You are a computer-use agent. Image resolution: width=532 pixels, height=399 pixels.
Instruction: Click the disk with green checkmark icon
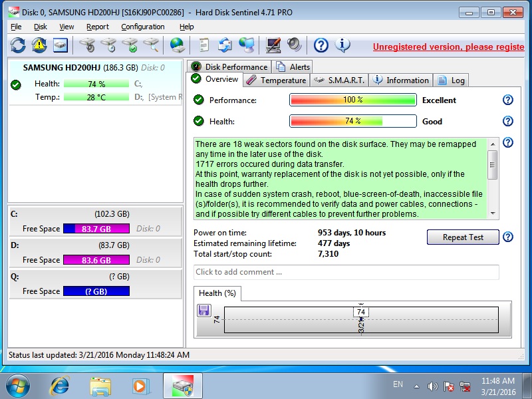[x=130, y=45]
